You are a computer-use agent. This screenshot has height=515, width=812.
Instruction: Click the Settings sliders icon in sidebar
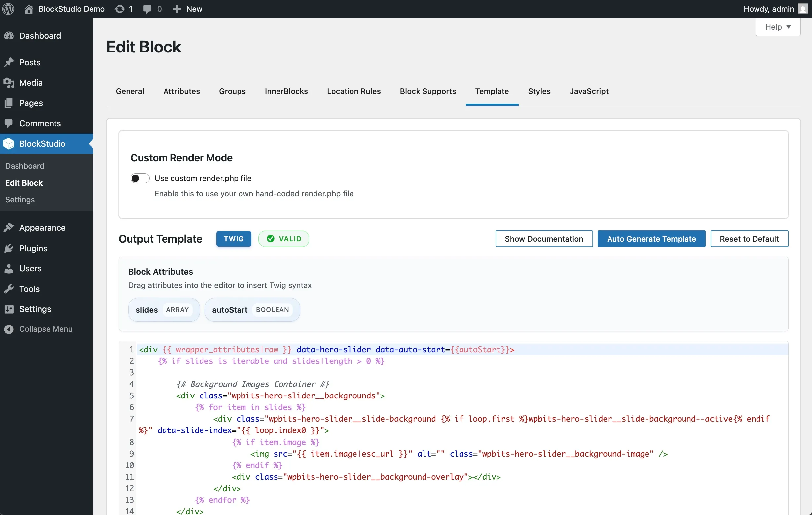(9, 309)
